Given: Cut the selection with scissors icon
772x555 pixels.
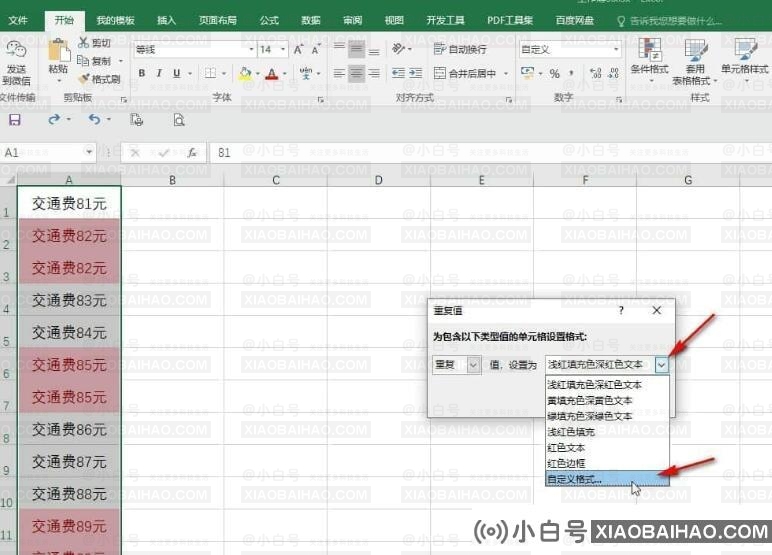Looking at the screenshot, I should [83, 42].
